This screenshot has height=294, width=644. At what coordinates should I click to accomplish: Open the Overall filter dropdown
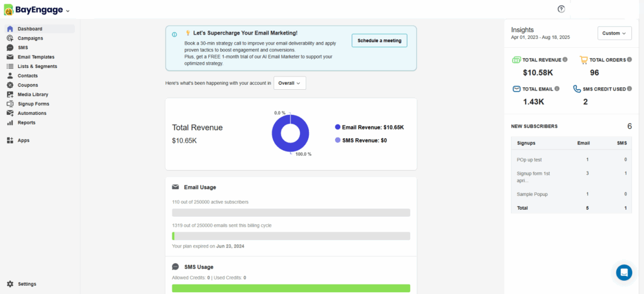tap(290, 83)
